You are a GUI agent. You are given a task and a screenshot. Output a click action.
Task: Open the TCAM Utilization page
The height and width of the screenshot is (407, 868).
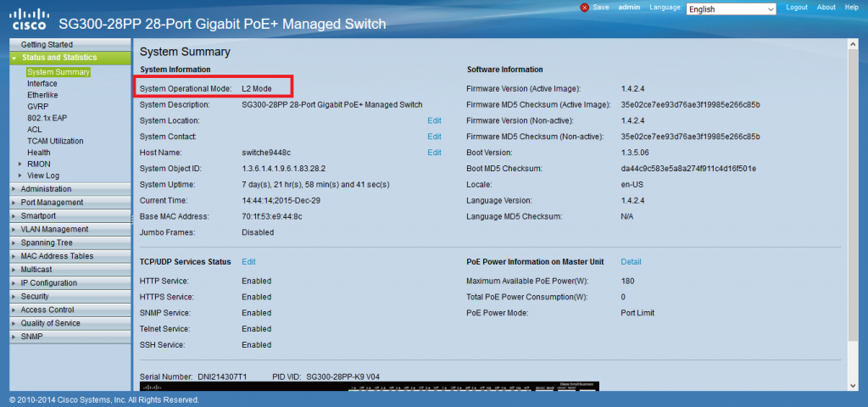pyautogui.click(x=55, y=142)
